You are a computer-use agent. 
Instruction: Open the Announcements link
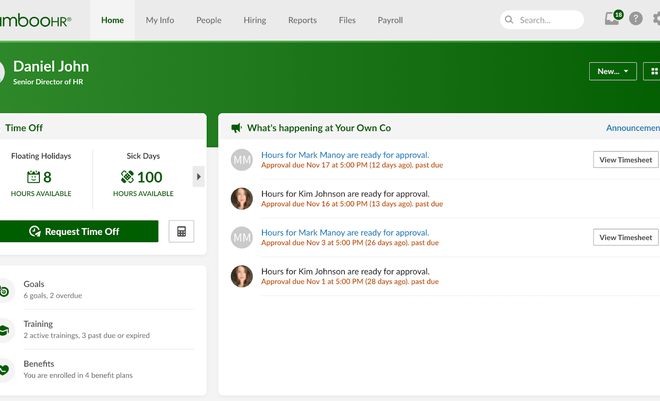pos(633,128)
